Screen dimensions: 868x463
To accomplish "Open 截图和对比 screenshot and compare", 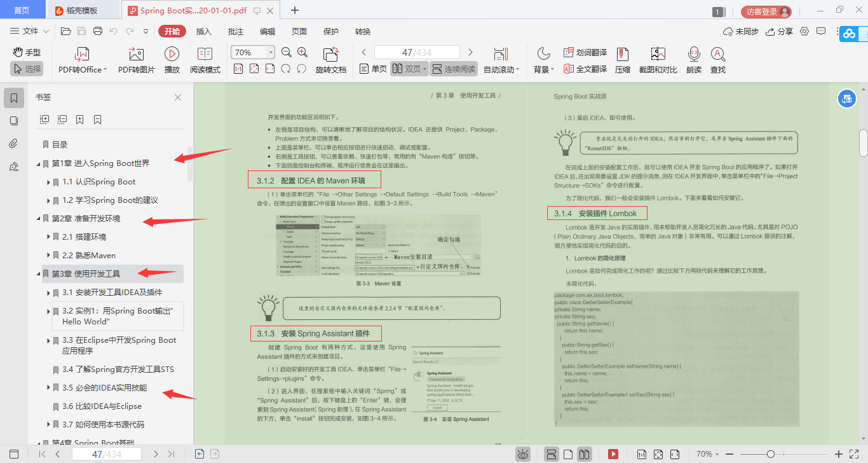I will [x=658, y=61].
